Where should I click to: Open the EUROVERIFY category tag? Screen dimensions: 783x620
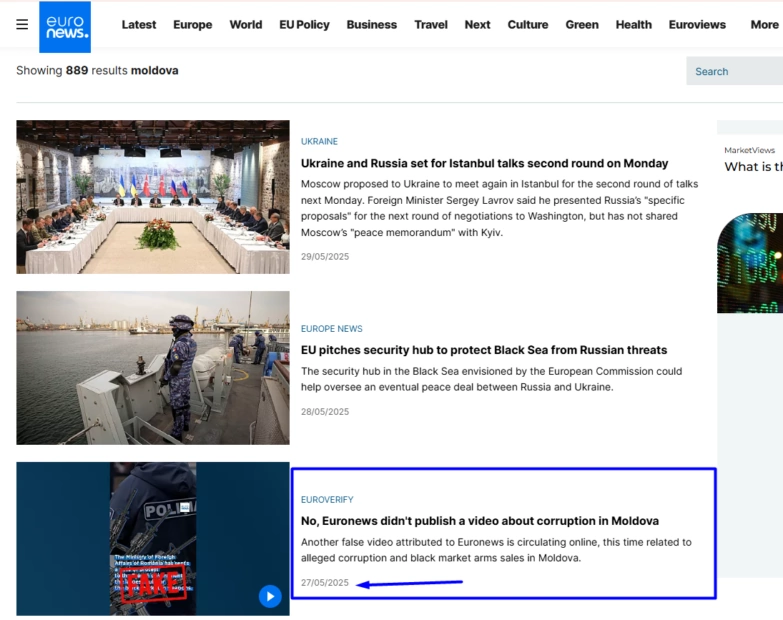pos(327,500)
